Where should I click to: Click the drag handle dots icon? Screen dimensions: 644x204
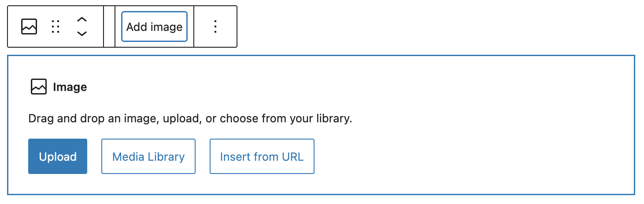(56, 26)
